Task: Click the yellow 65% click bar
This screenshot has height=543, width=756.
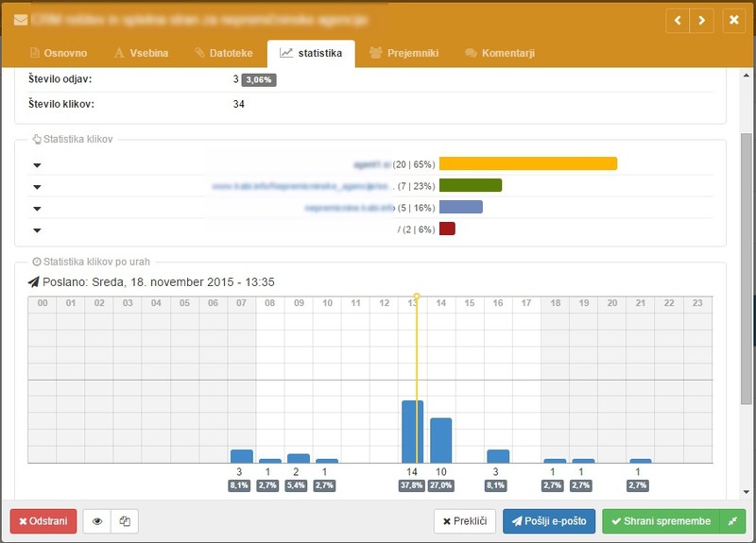Action: [x=527, y=163]
